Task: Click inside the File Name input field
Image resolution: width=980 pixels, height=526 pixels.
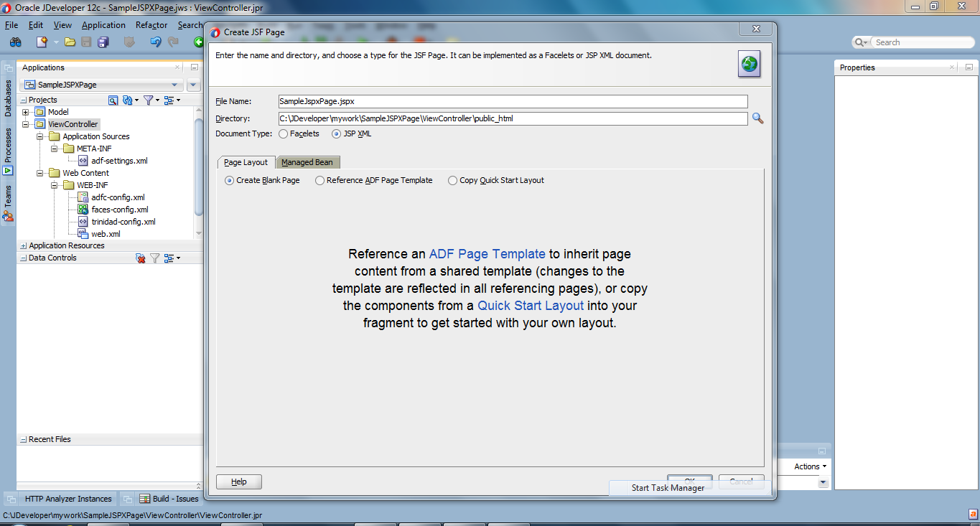Action: click(503, 101)
